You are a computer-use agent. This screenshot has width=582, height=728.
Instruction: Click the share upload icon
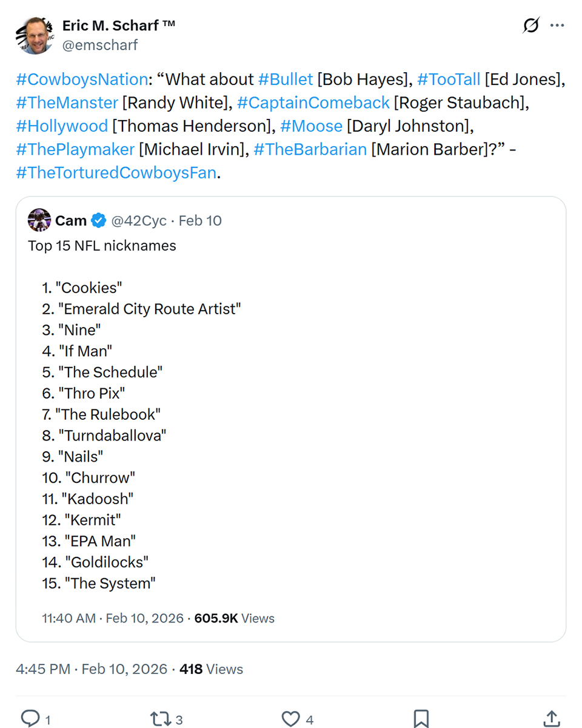tap(550, 719)
